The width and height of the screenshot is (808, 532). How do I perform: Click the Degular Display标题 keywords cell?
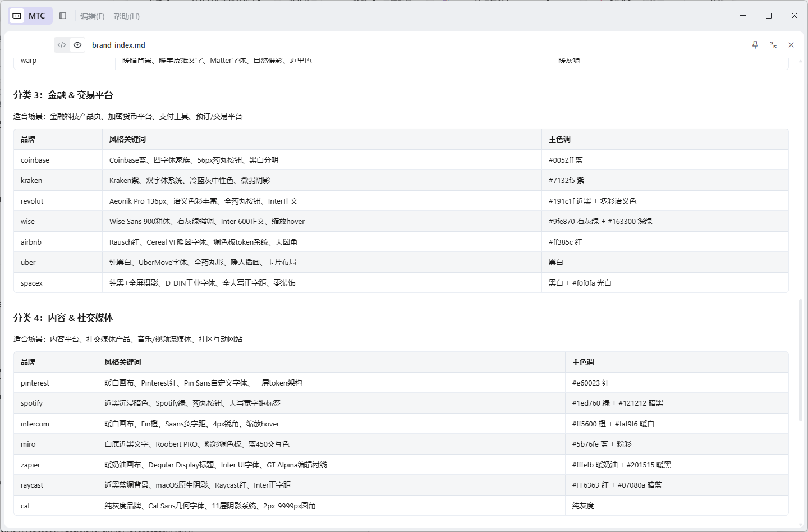coord(332,465)
